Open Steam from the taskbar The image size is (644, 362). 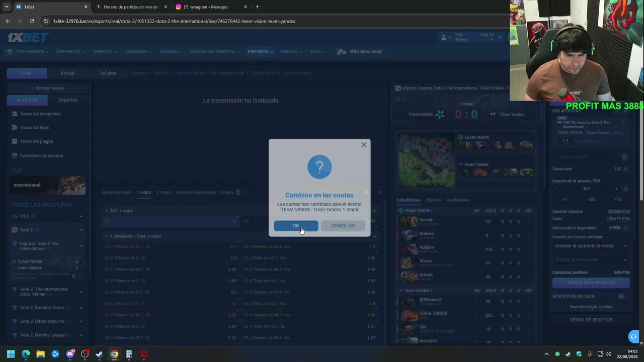(x=99, y=354)
